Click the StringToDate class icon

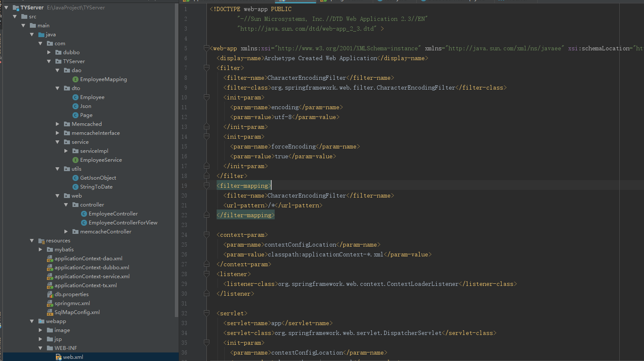click(x=75, y=187)
